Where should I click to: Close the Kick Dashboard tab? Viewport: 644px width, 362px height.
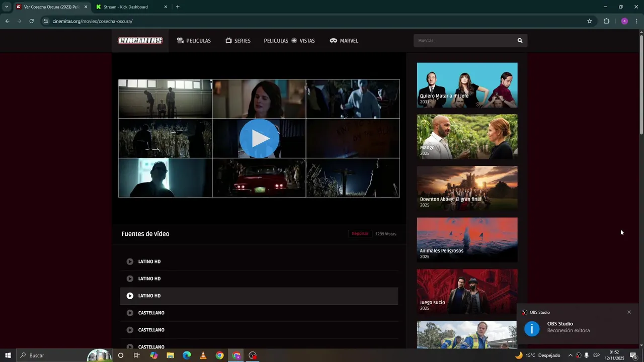pos(166,7)
